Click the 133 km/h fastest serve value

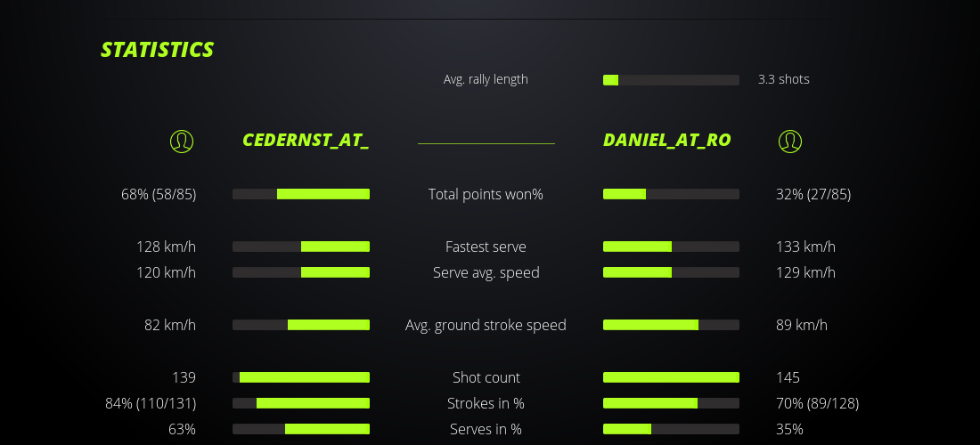point(805,247)
